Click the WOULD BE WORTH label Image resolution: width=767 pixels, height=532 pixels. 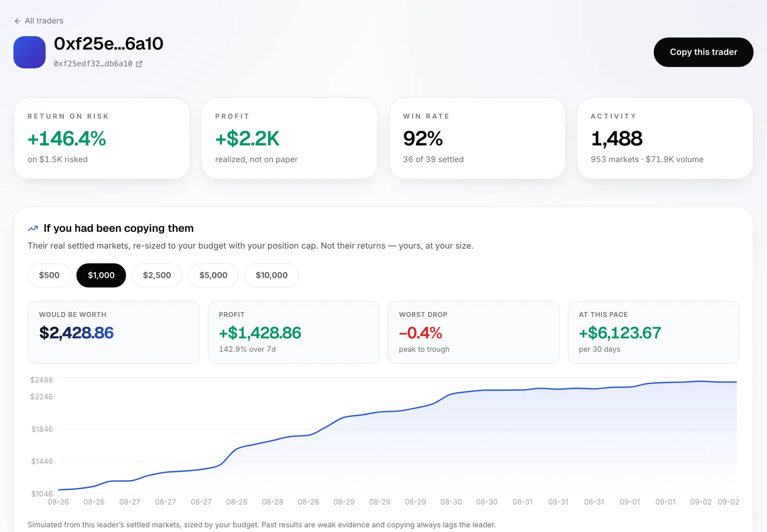coord(73,315)
